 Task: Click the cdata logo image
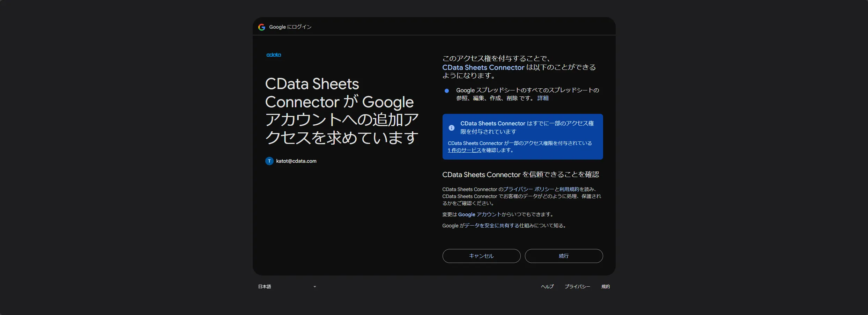tap(274, 55)
